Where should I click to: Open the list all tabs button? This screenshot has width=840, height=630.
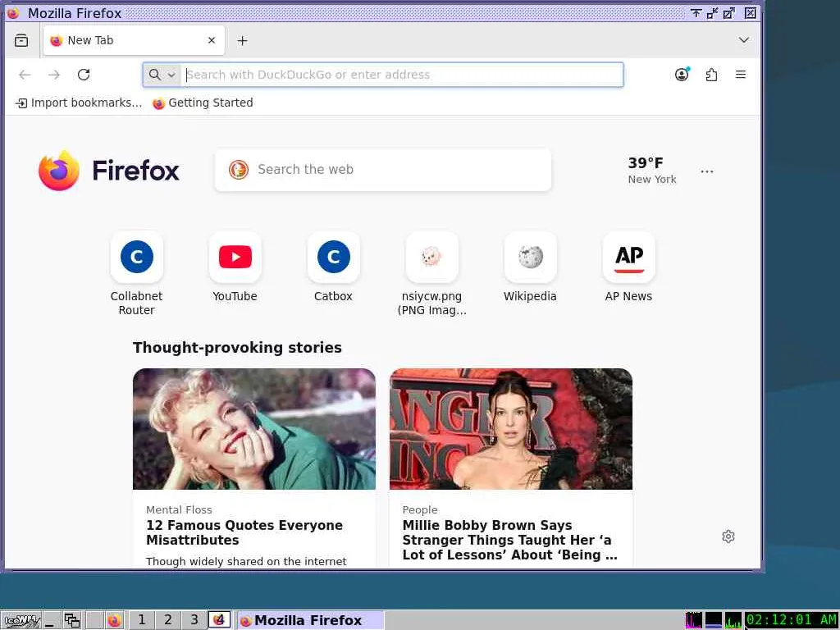(743, 40)
